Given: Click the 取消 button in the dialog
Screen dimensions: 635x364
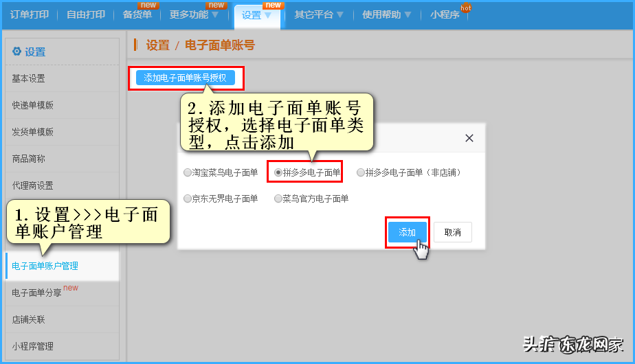Looking at the screenshot, I should tap(453, 232).
